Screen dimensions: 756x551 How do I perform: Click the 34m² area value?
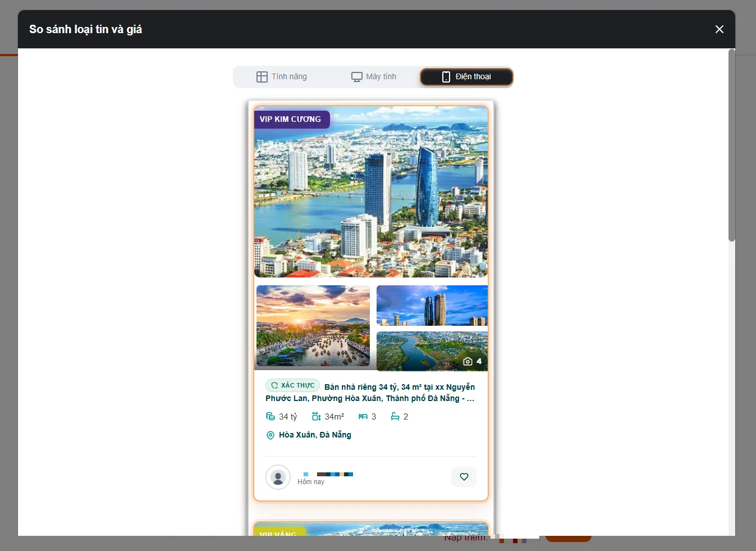335,417
